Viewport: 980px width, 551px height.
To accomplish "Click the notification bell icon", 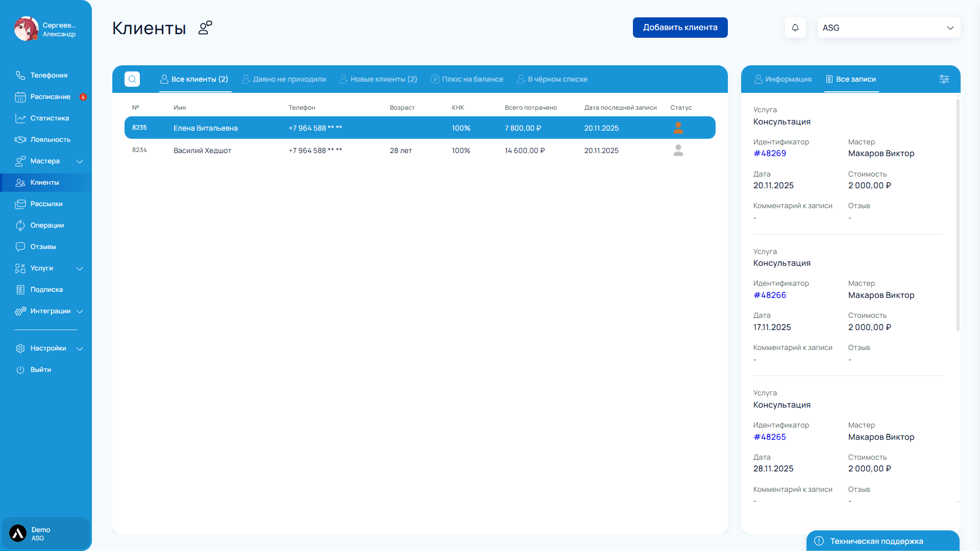I will pyautogui.click(x=795, y=28).
